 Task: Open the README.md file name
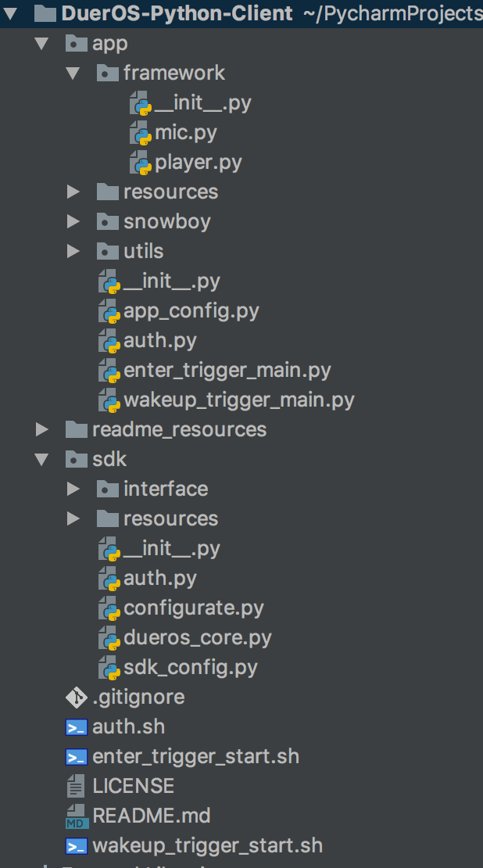(x=152, y=816)
